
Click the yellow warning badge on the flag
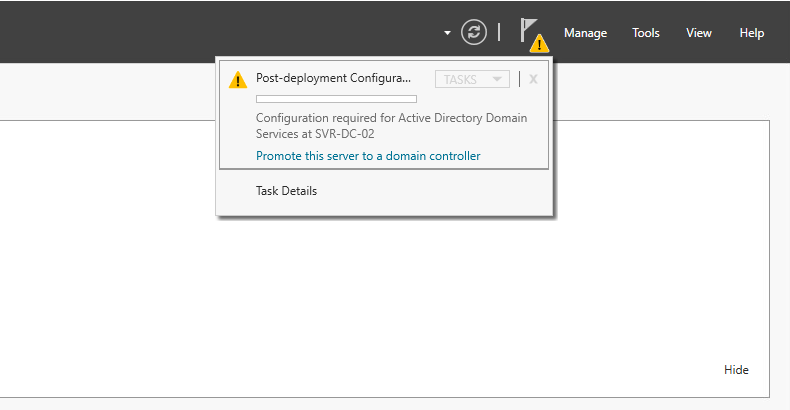539,44
